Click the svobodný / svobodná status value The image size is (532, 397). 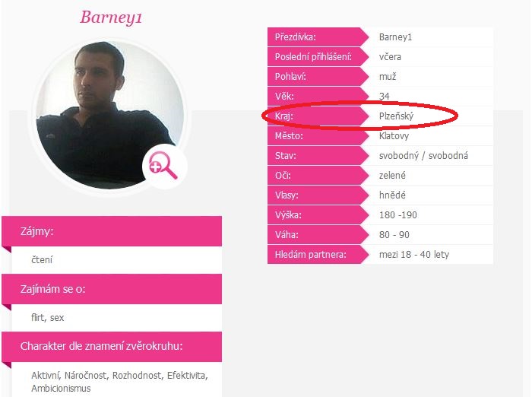[423, 156]
